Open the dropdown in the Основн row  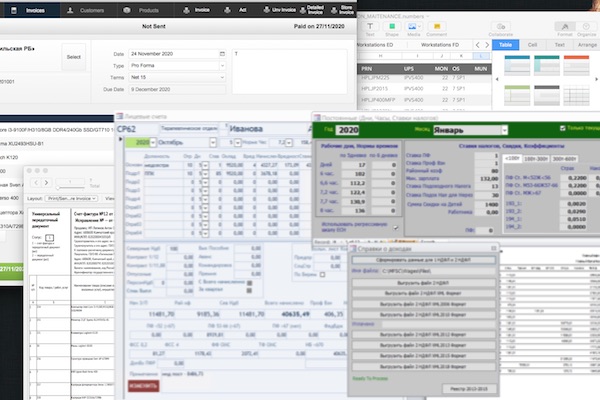(205, 165)
